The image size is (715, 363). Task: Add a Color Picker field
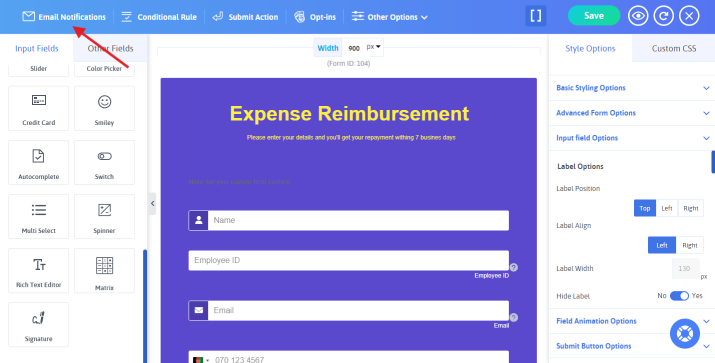tap(104, 69)
